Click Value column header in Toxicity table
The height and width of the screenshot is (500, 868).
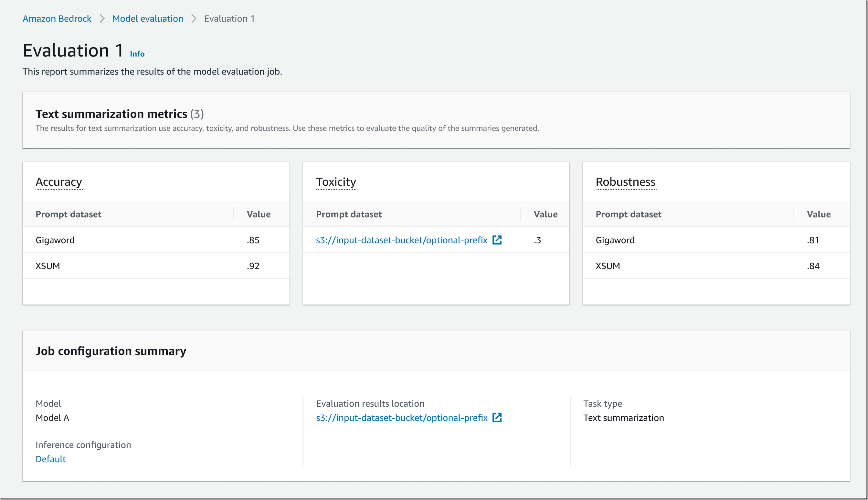coord(545,214)
